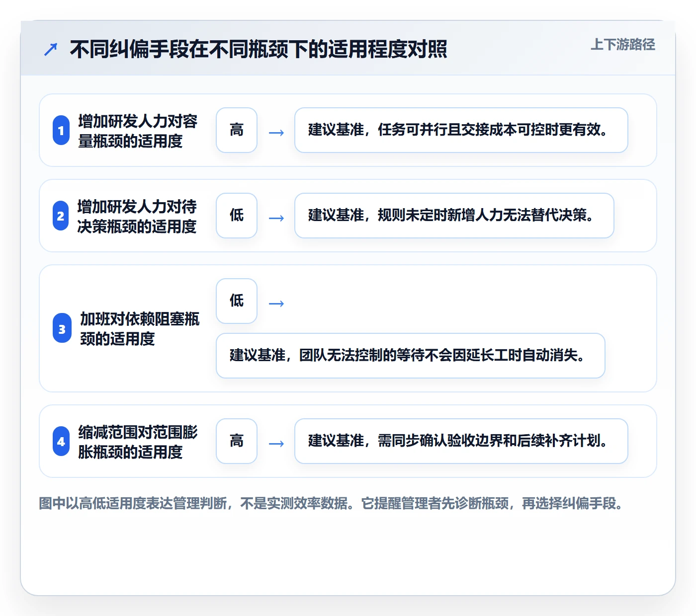The width and height of the screenshot is (696, 616).
Task: Click the 低 chip in the 待决策瓶颈 row
Action: (x=237, y=216)
